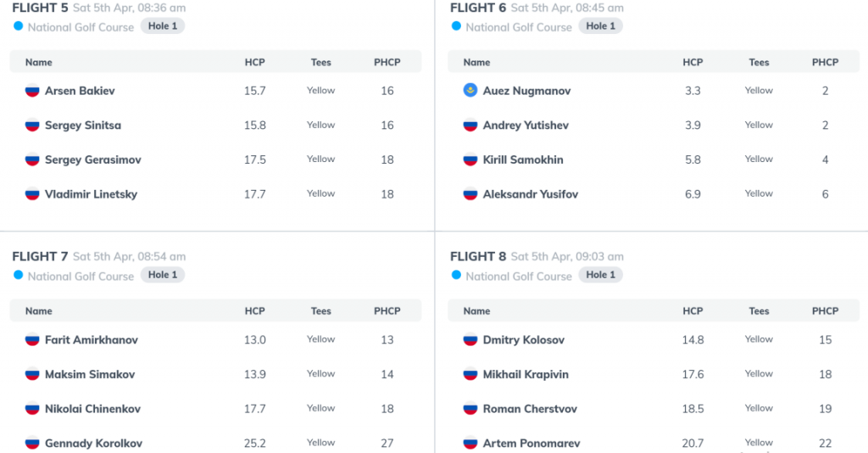The height and width of the screenshot is (453, 868).
Task: Select the Hole 1 badge in Flight 5
Action: [163, 26]
